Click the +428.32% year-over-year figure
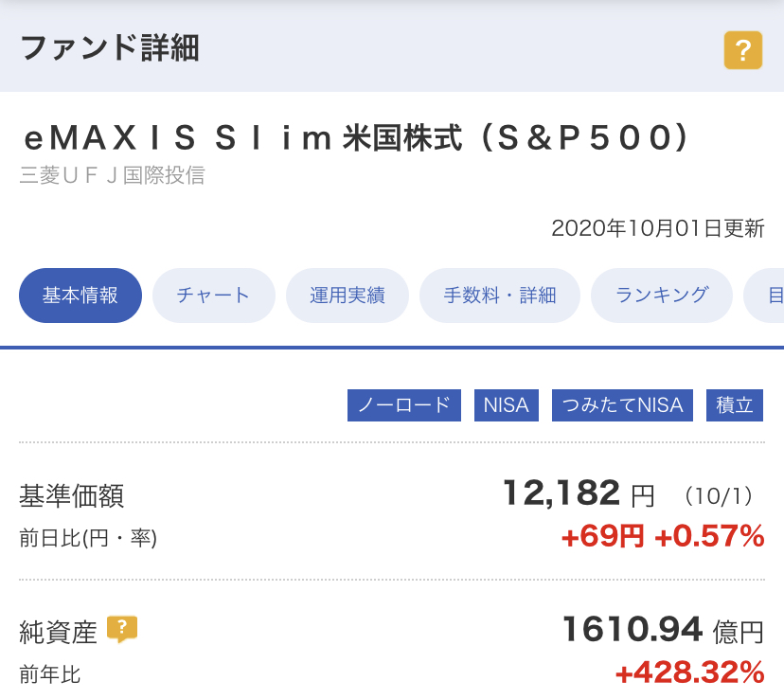Screen dimensions: 784x699 pos(690,672)
